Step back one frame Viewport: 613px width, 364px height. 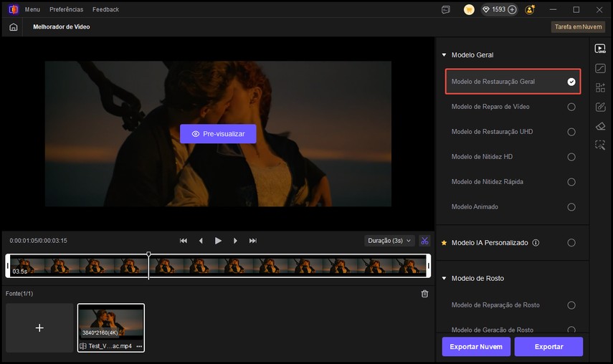pos(201,241)
